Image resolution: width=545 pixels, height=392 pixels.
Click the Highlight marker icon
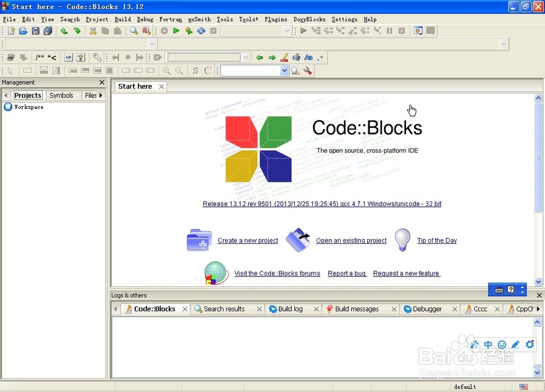tap(284, 57)
